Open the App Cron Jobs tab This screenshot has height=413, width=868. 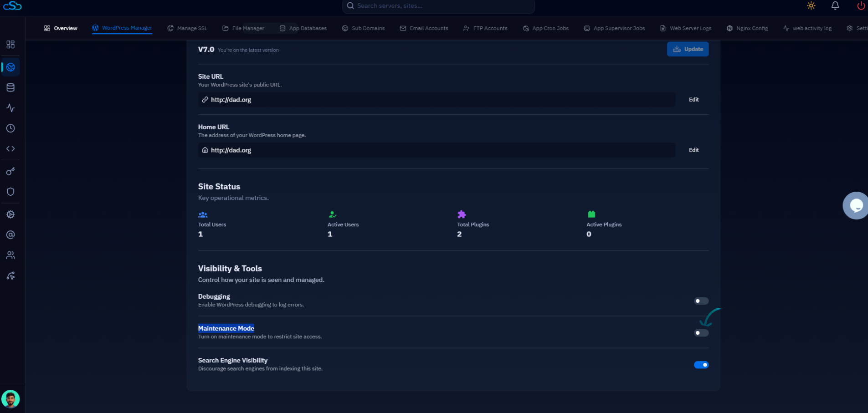[x=546, y=28]
